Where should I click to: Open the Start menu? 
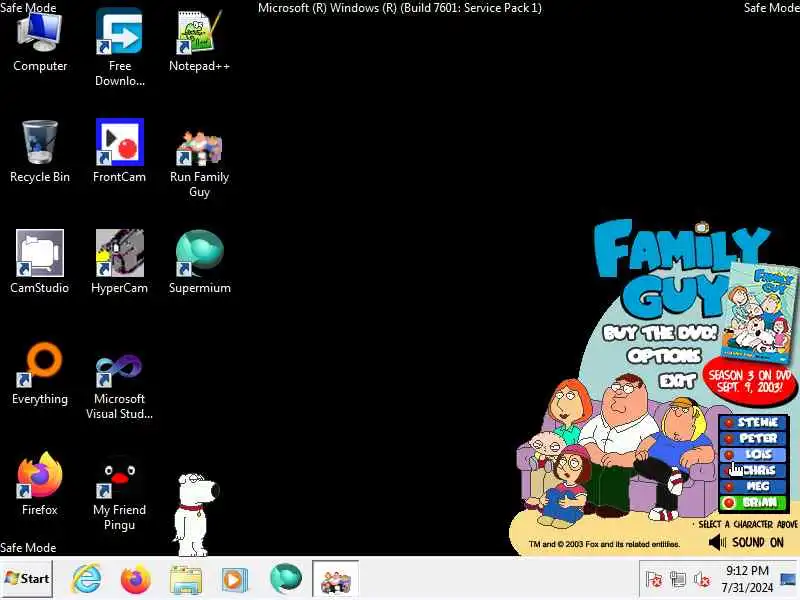[27, 579]
